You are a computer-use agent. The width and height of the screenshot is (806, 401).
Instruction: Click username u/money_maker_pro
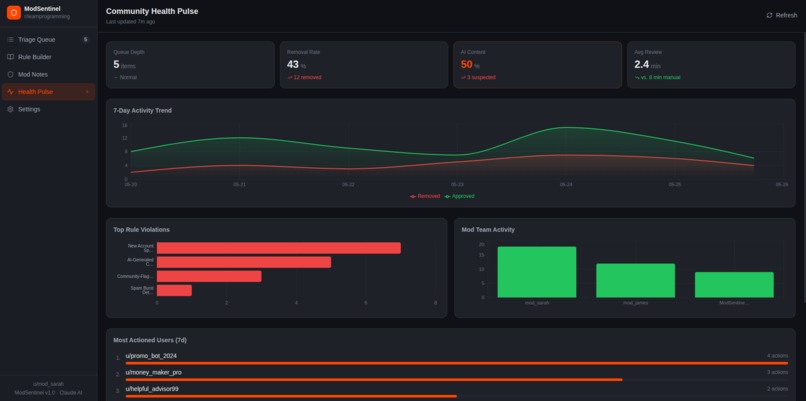(x=153, y=372)
